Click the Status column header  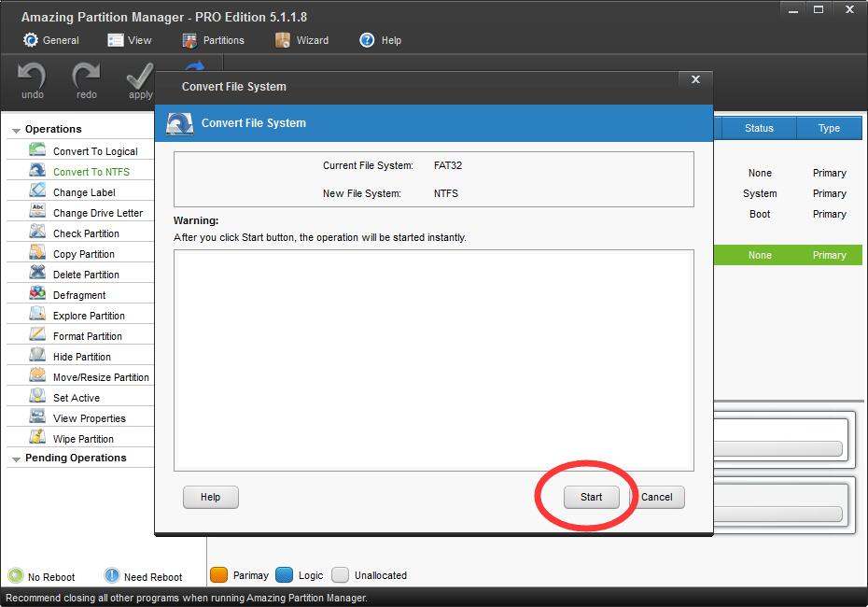(x=759, y=128)
